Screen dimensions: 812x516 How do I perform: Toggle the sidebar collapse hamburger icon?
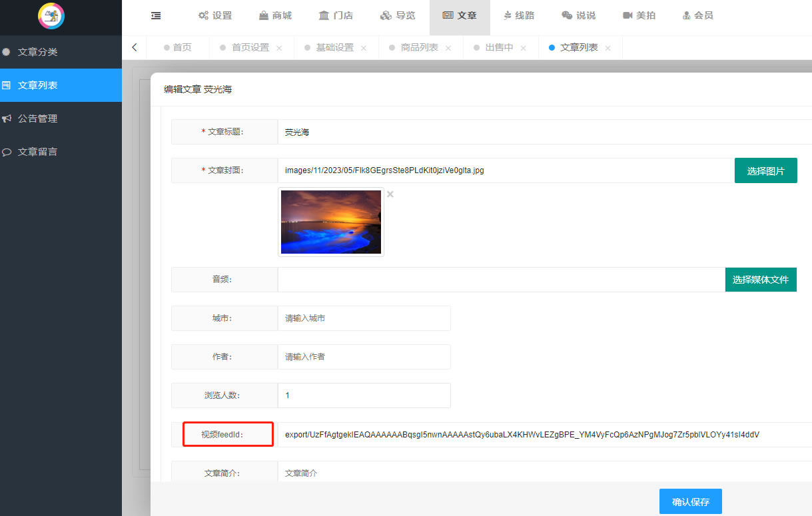click(156, 15)
